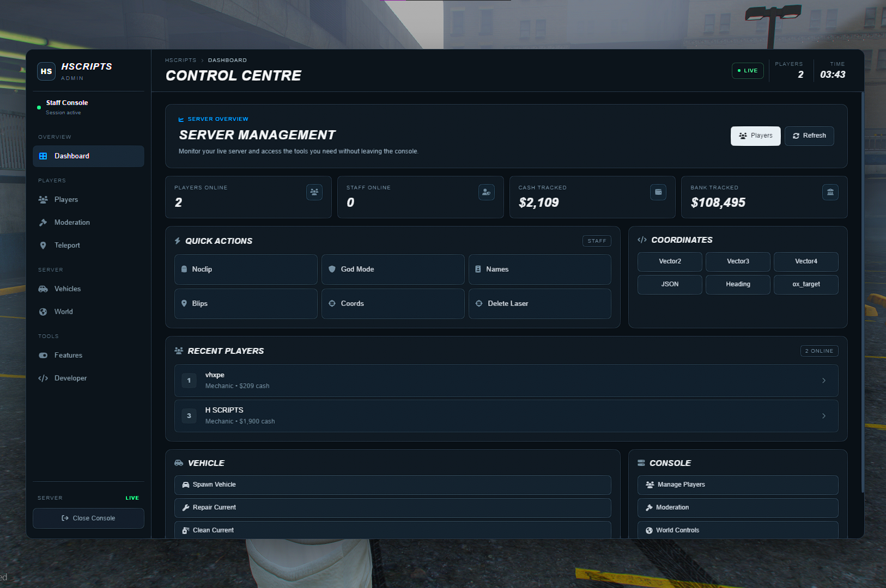Copy coordinates as Vector2
This screenshot has width=886, height=588.
[670, 262]
